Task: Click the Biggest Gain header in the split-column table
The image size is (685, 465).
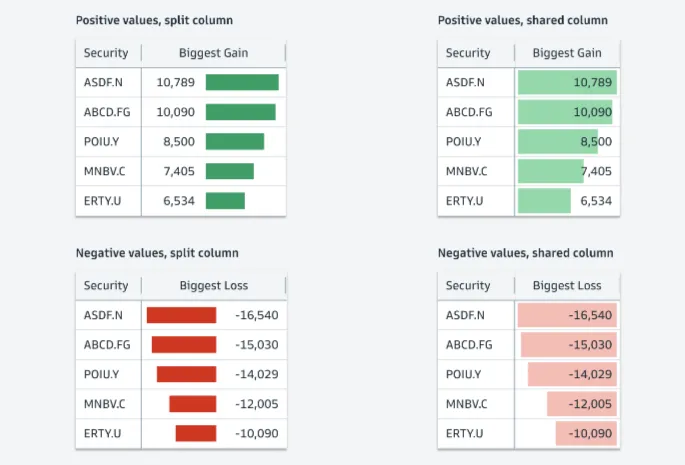Action: (x=213, y=53)
